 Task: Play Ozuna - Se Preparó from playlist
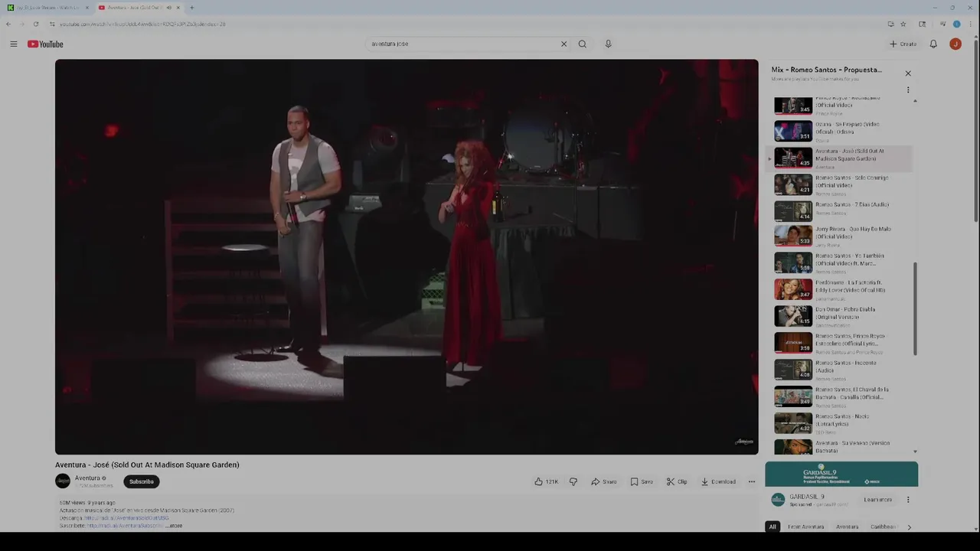coord(841,131)
